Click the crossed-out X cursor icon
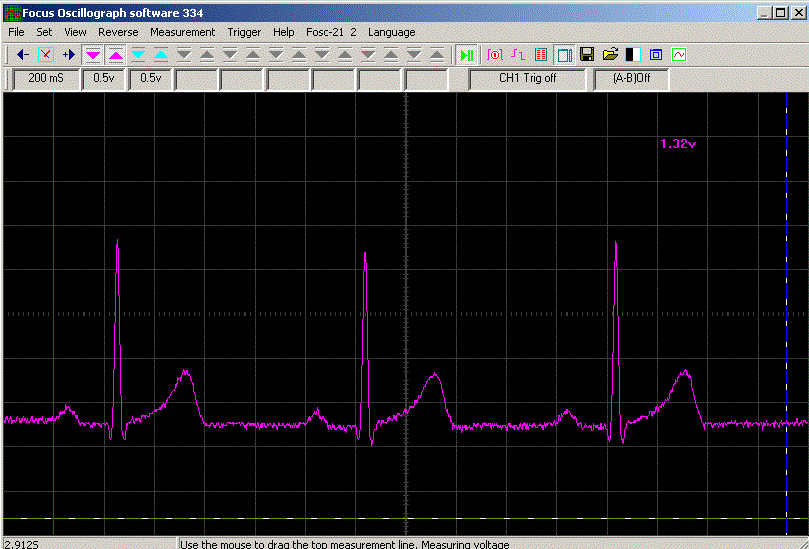 coord(45,54)
